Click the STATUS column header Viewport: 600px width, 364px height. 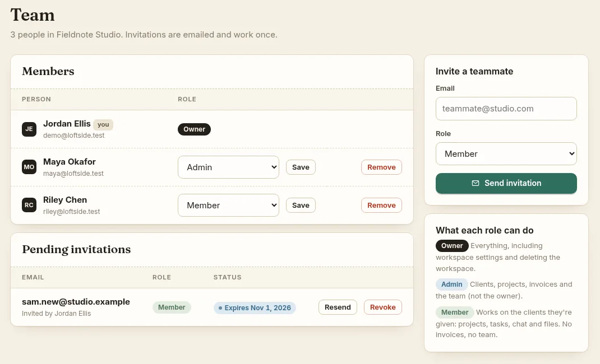(227, 277)
